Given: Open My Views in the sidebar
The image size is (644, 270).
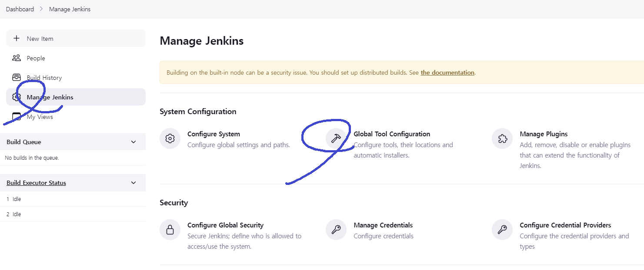Looking at the screenshot, I should (76, 116).
